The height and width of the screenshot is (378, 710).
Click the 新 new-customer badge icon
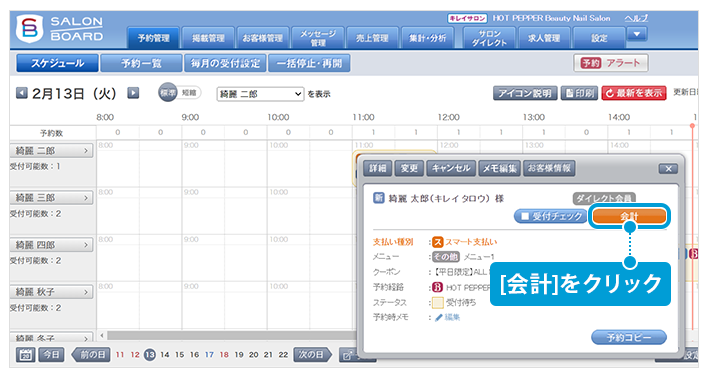tap(379, 198)
